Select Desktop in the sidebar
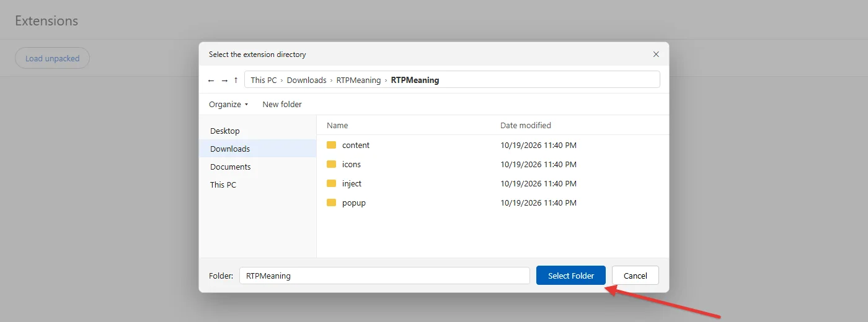 [x=258, y=131]
